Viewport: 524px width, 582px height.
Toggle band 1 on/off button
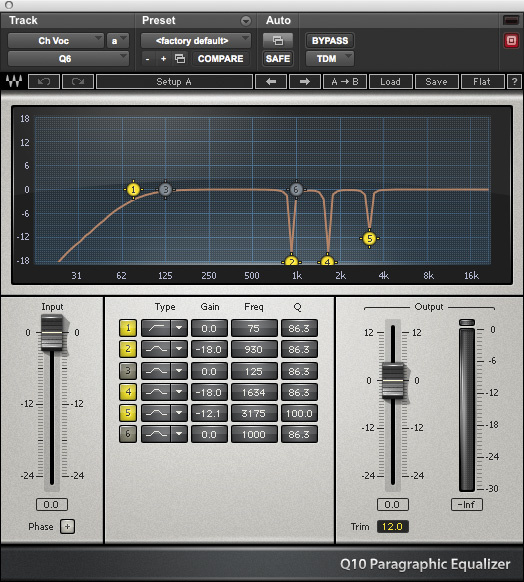click(128, 328)
